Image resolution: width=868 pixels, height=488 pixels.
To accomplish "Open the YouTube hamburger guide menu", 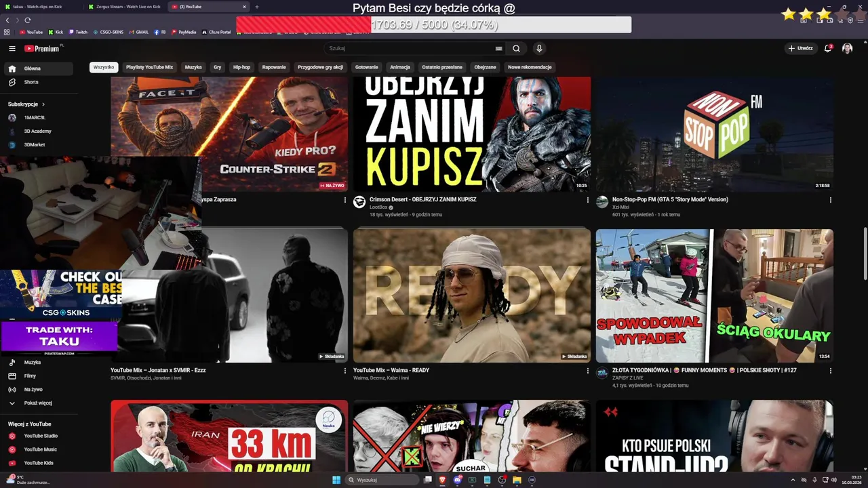I will 12,49.
